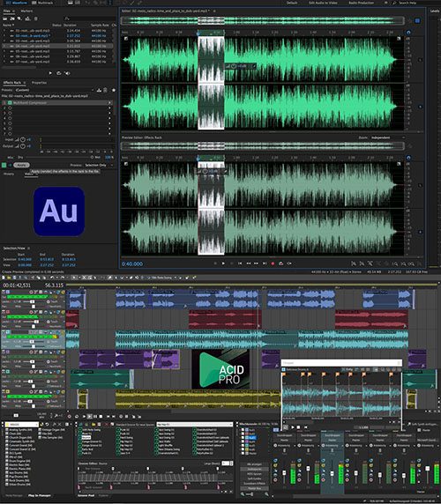Select the file with duration 3:24.434

(58, 31)
